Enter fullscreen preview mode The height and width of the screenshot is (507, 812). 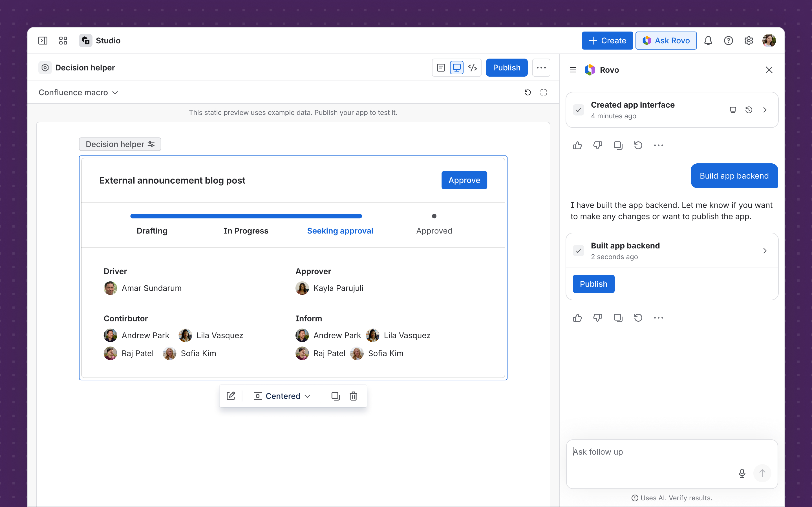point(544,92)
